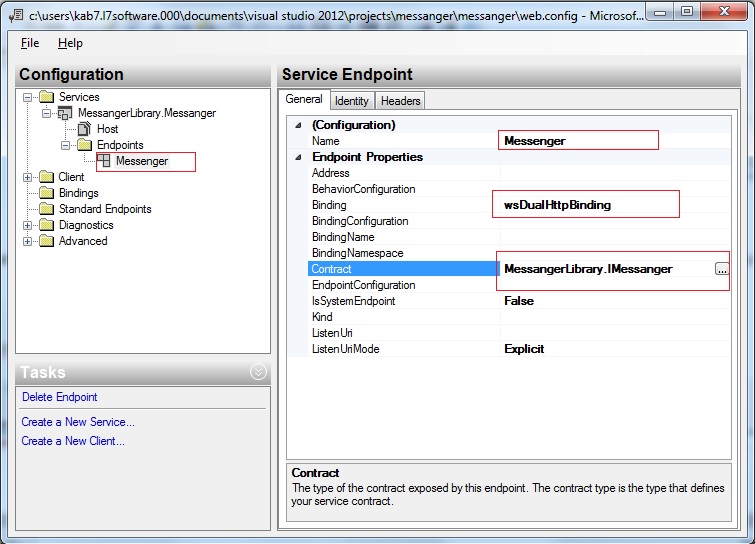The image size is (755, 544).
Task: Collapse the Services tree node
Action: click(27, 97)
